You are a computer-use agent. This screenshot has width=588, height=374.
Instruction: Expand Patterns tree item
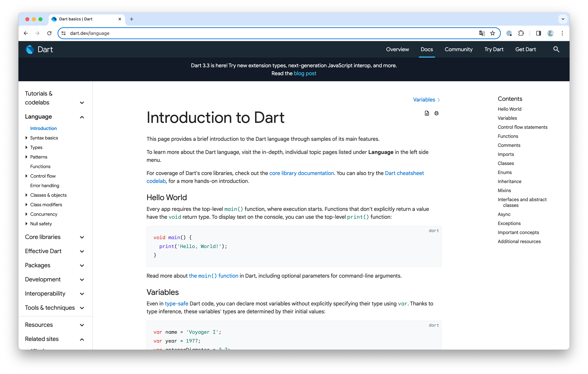[x=26, y=157]
